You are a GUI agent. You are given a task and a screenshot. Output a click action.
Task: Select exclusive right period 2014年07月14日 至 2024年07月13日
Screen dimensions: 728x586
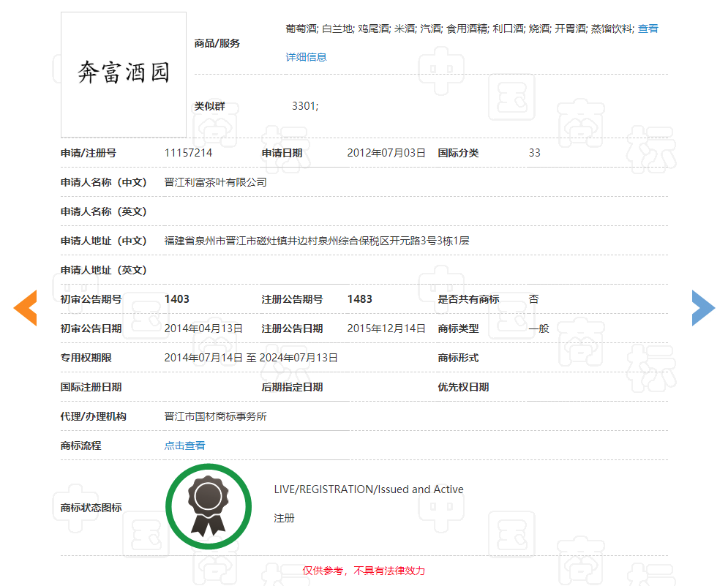click(x=251, y=358)
